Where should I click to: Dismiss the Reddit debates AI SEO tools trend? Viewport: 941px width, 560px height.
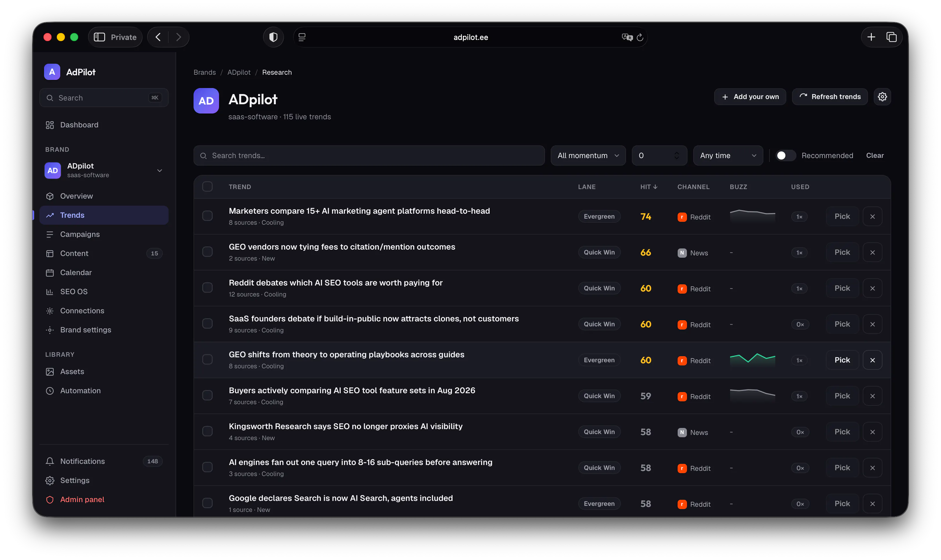pos(872,288)
